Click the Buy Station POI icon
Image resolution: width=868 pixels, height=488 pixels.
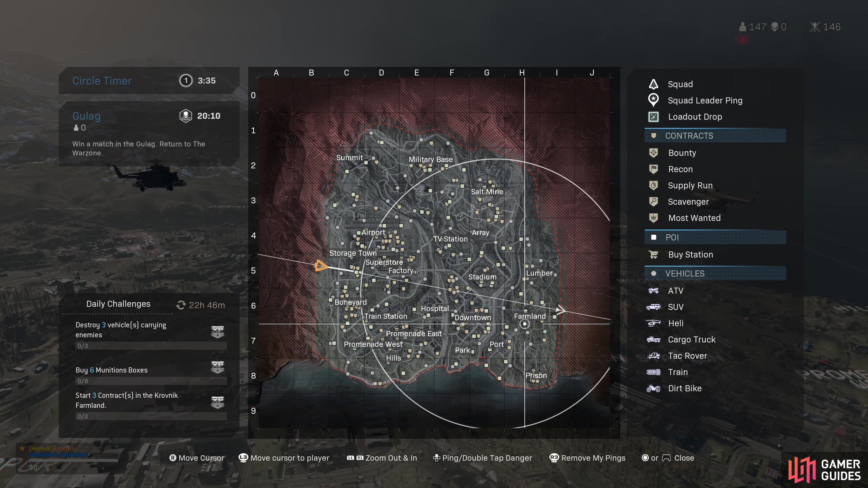(654, 254)
